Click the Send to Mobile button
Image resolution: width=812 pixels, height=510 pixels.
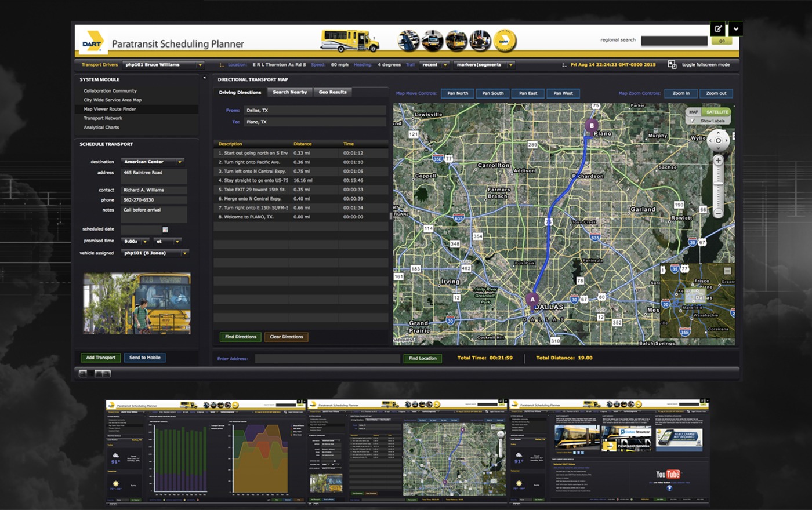(145, 358)
